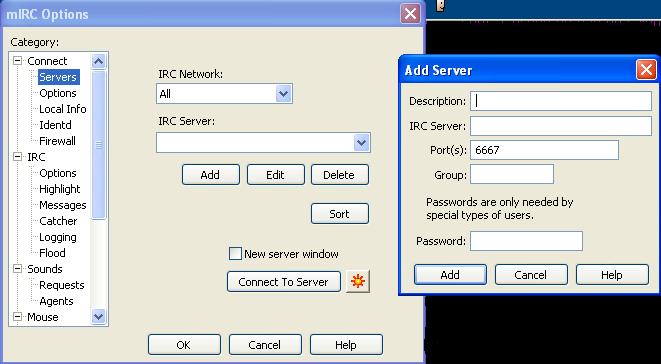661x364 pixels.
Task: Click the category list scrollbar thumb
Action: (98, 145)
